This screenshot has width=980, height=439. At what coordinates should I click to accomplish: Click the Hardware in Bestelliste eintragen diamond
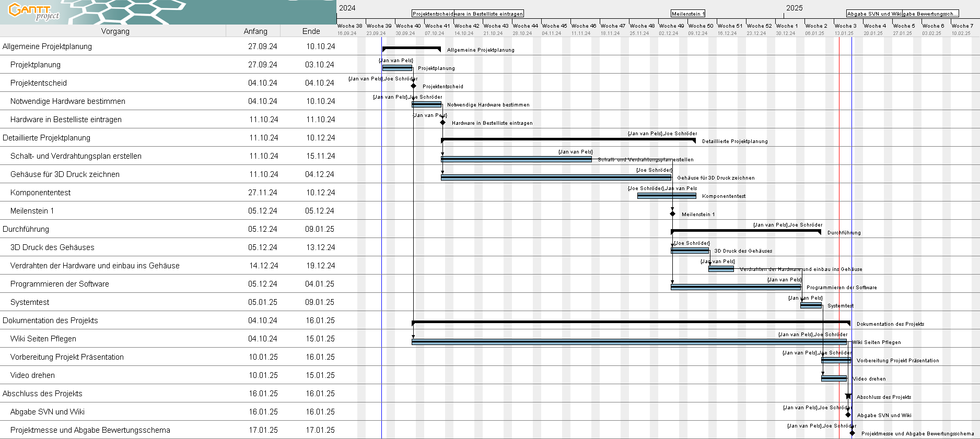pyautogui.click(x=442, y=123)
